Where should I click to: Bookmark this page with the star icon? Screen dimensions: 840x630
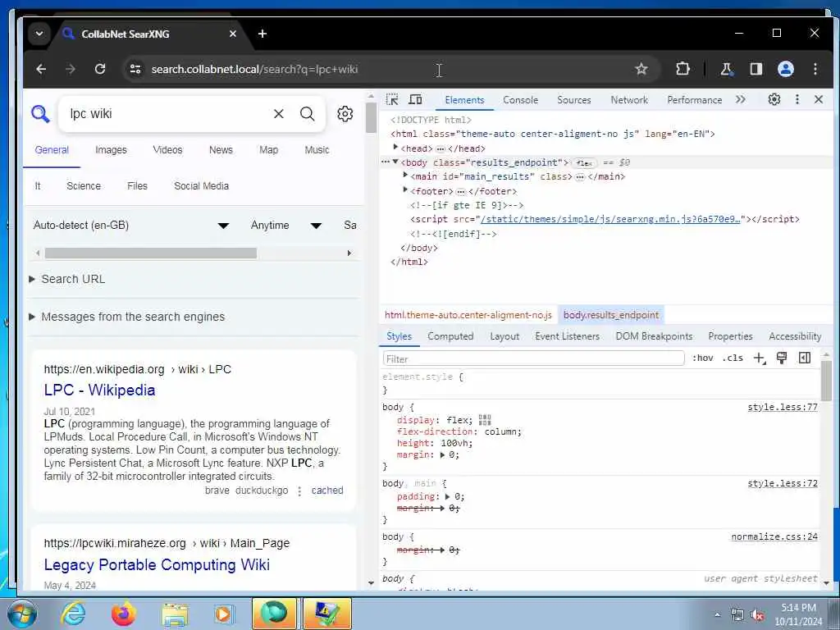tap(641, 69)
